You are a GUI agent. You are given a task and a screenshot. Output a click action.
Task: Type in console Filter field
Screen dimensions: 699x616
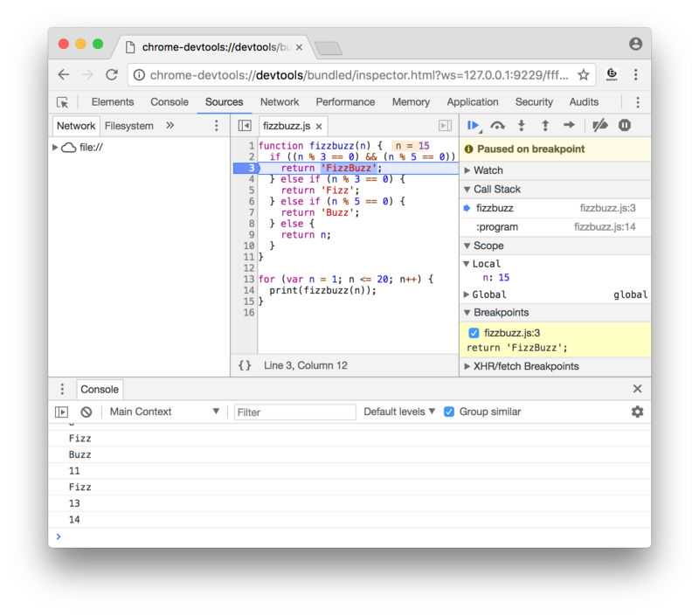(x=295, y=412)
